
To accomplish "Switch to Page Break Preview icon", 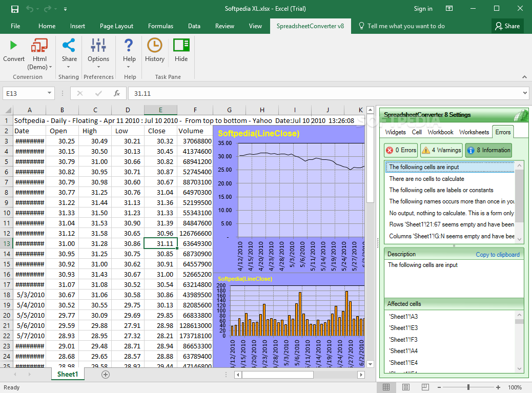I will click(x=425, y=387).
